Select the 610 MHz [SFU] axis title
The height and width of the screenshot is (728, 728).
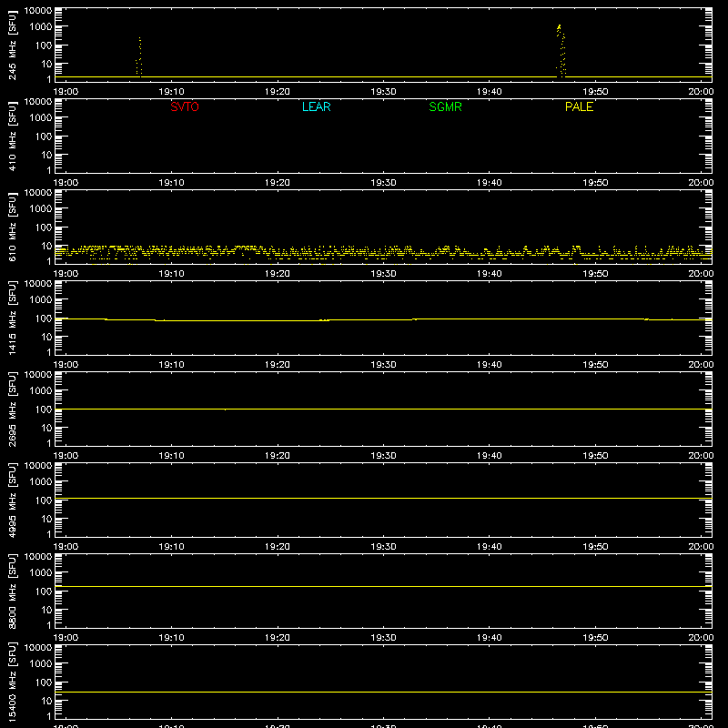coord(13,227)
